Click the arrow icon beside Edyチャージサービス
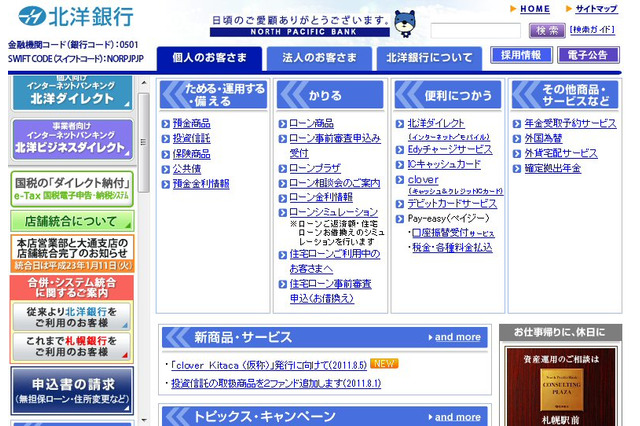 [x=400, y=150]
